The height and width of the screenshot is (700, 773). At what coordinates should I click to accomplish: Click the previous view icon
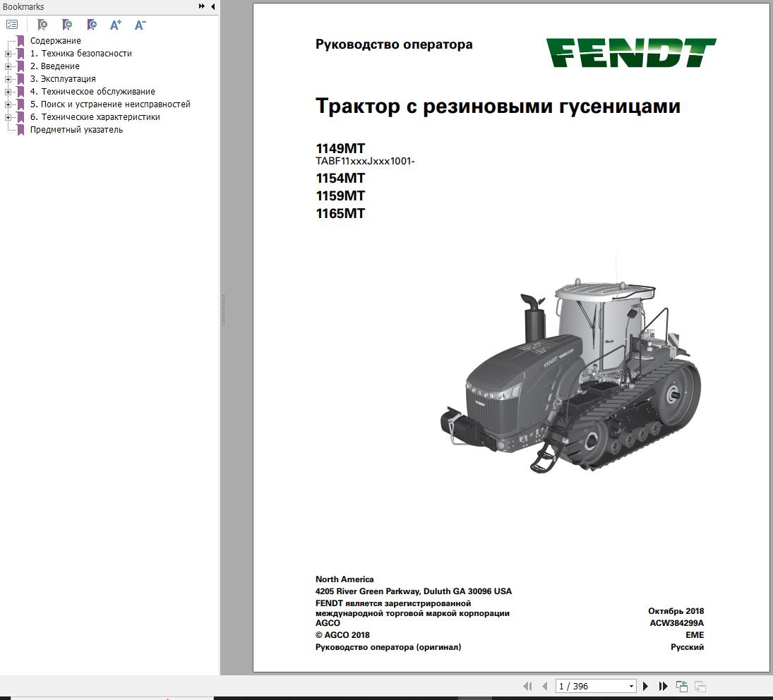(682, 686)
